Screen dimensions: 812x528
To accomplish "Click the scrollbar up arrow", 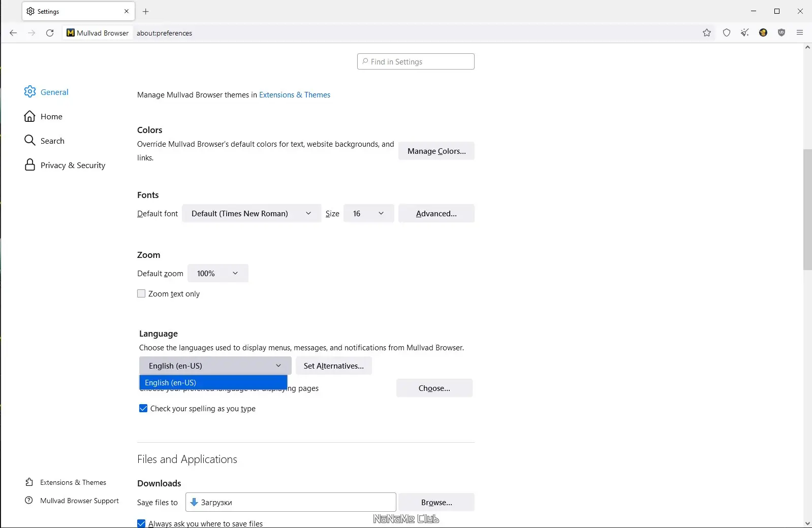I will (x=807, y=47).
